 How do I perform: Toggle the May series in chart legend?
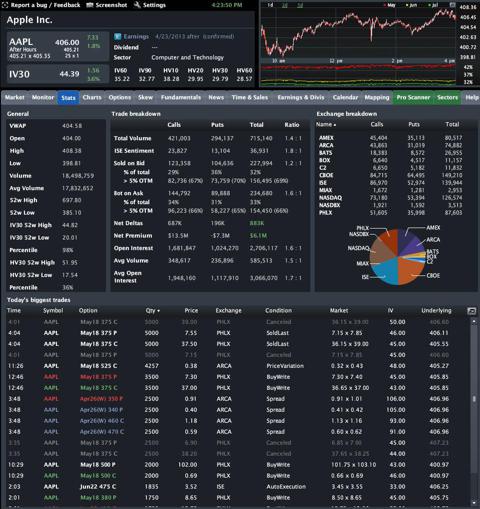pos(389,5)
